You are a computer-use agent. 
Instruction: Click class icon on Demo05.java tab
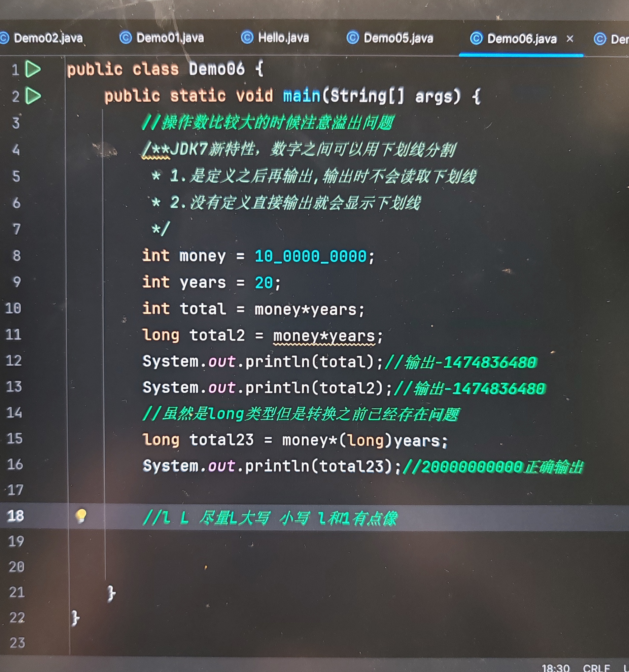coord(352,38)
